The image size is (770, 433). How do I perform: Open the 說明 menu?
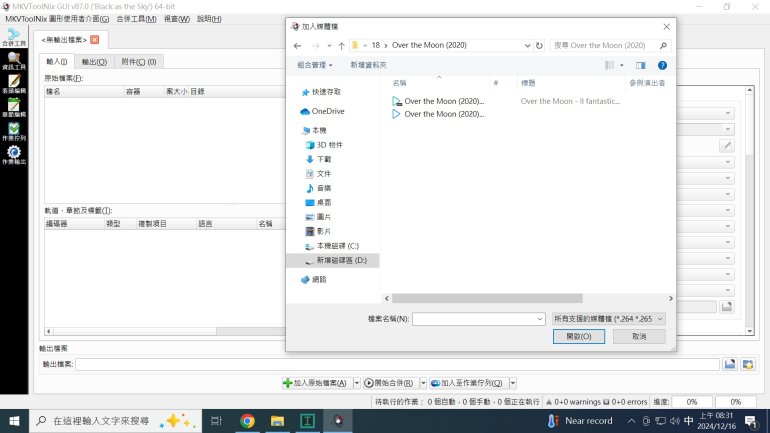point(209,19)
